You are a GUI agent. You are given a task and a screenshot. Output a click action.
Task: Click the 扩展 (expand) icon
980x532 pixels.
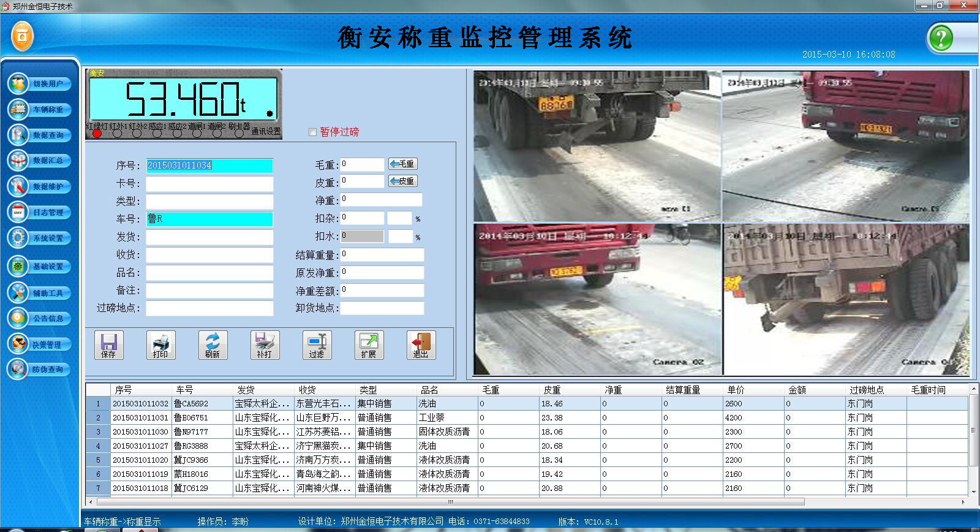point(369,344)
